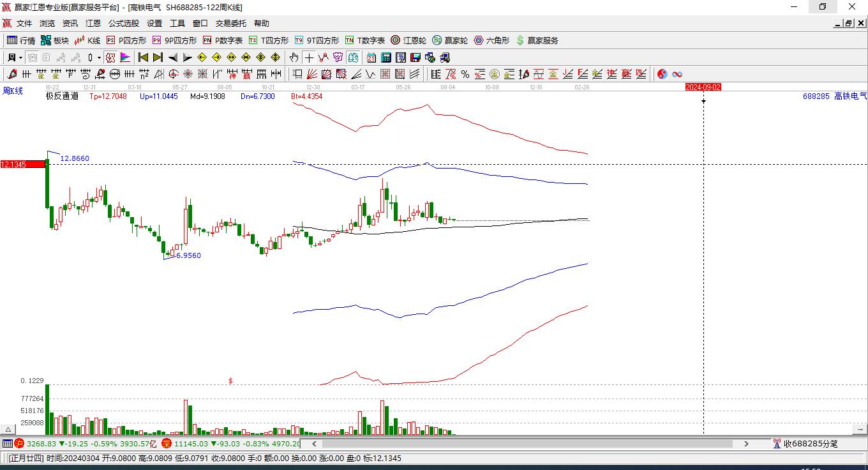Viewport: 868px width, 470px height.
Task: Switch to the K线 candlestick chart
Action: [87, 40]
